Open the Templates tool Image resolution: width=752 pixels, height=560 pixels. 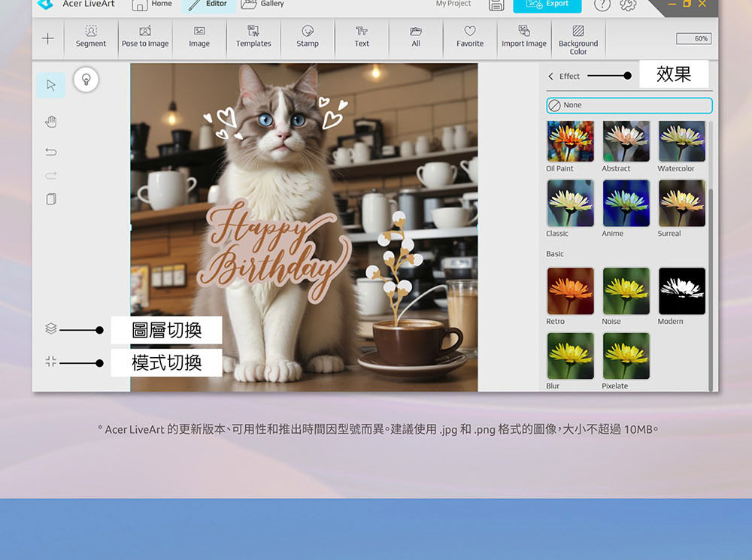click(253, 37)
